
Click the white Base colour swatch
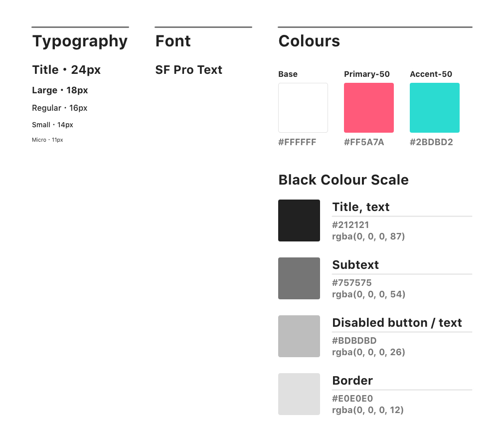pos(303,108)
